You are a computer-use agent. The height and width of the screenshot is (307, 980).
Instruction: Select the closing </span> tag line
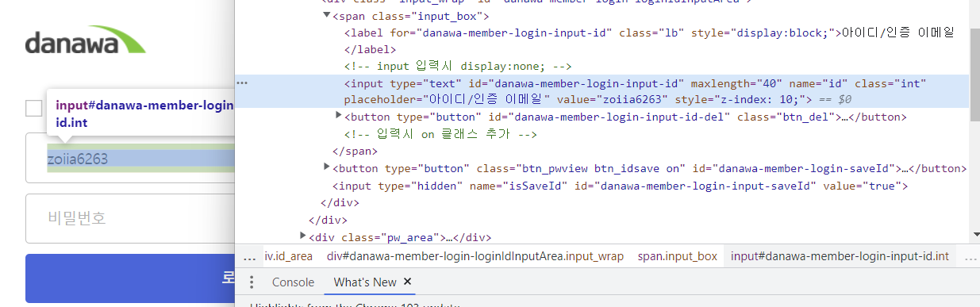point(355,151)
